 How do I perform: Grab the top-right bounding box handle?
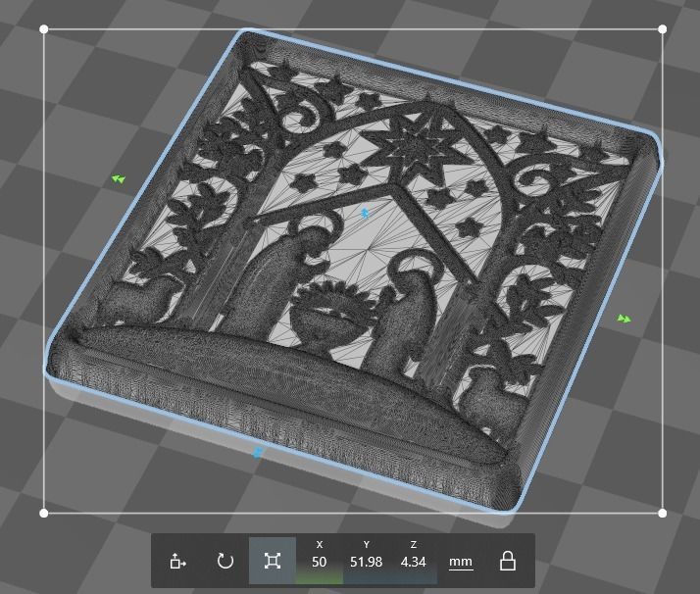point(663,29)
